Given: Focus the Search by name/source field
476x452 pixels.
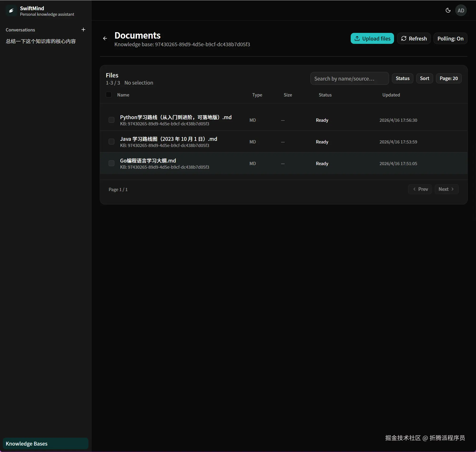Looking at the screenshot, I should [349, 79].
